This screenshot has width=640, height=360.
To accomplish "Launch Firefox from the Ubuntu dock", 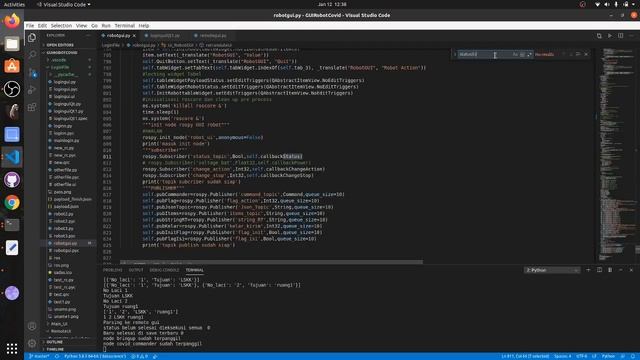I will 12,20.
